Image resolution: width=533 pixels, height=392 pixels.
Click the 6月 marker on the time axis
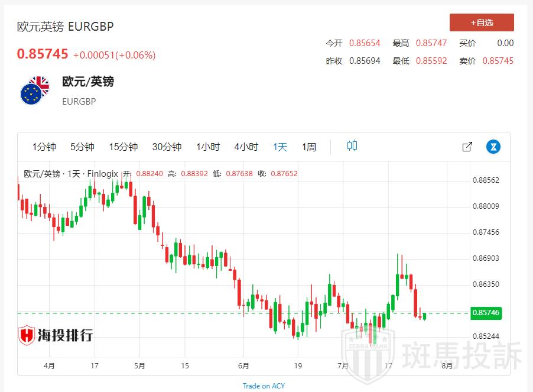click(x=243, y=366)
